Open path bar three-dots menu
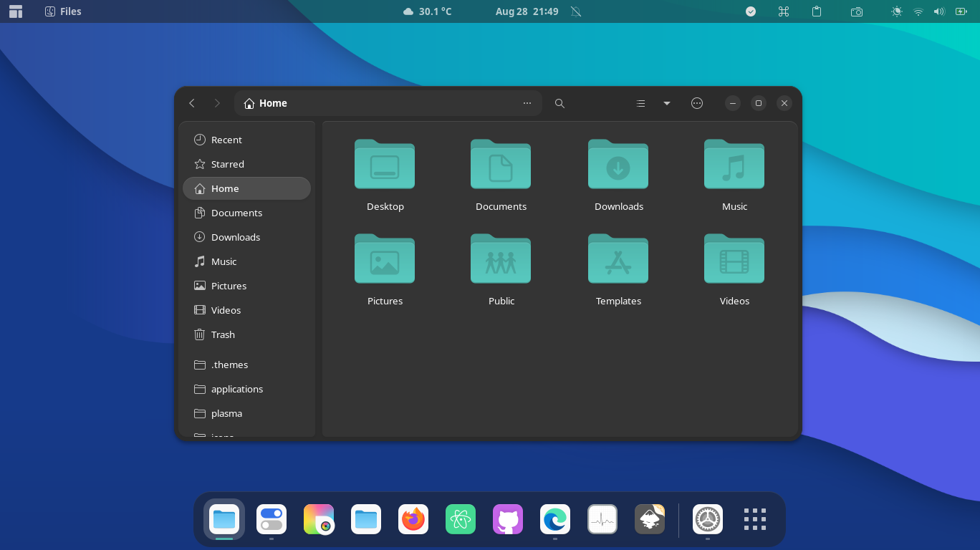The height and width of the screenshot is (550, 980). click(x=527, y=103)
